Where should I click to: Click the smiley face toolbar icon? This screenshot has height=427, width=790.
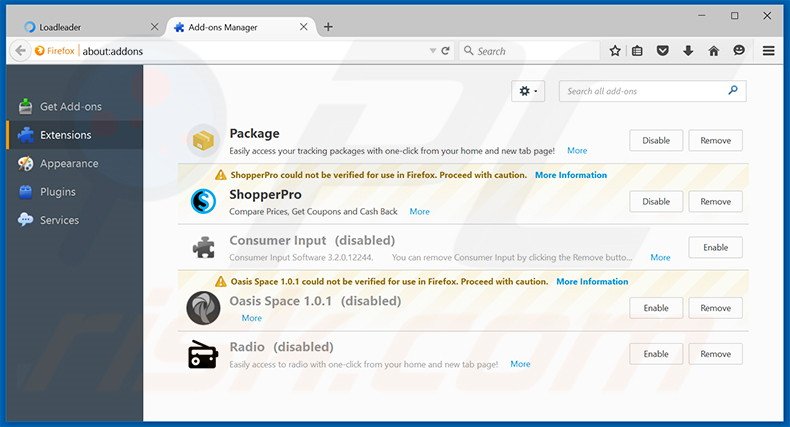coord(739,51)
